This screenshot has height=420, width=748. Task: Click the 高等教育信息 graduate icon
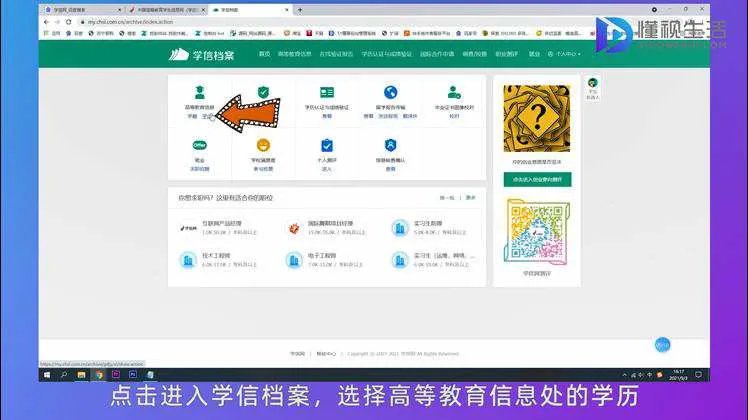(199, 92)
